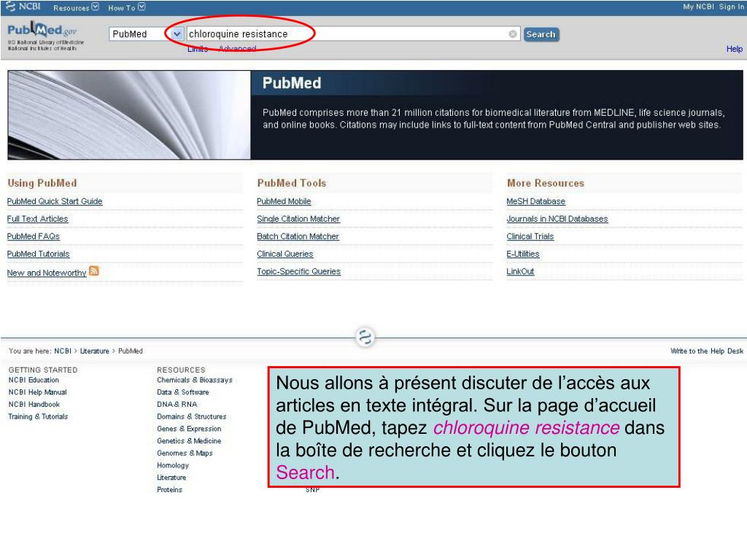Open Batch Citation Matcher
The height and width of the screenshot is (560, 747).
tap(298, 236)
